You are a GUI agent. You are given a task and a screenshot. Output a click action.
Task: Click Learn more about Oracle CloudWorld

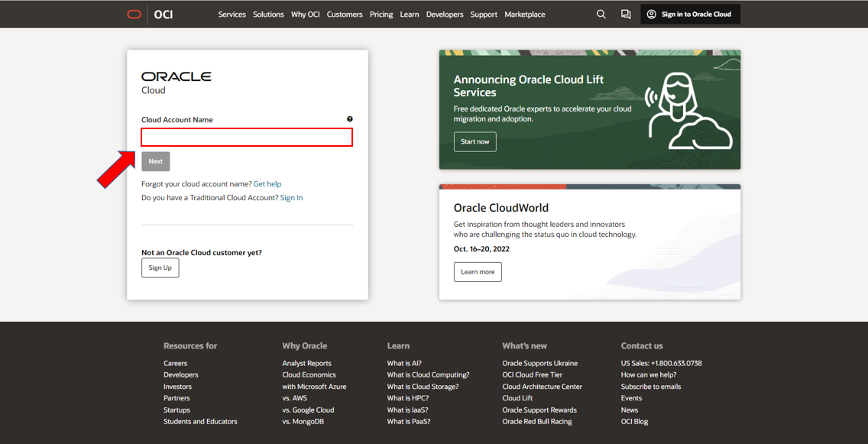(478, 271)
